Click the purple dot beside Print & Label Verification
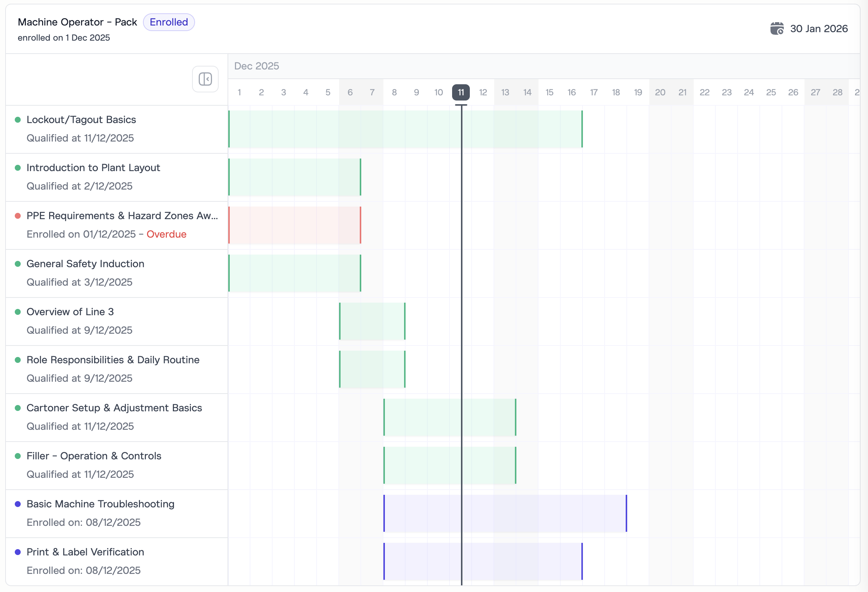Screen dimensions: 868x592 point(18,552)
